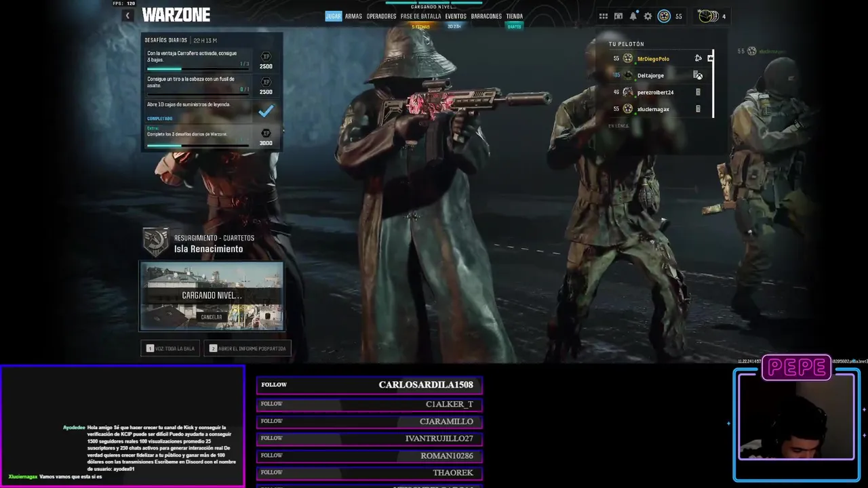This screenshot has height=488, width=868.
Task: Select the IVANTRUJILLO27 follow row
Action: (x=370, y=438)
